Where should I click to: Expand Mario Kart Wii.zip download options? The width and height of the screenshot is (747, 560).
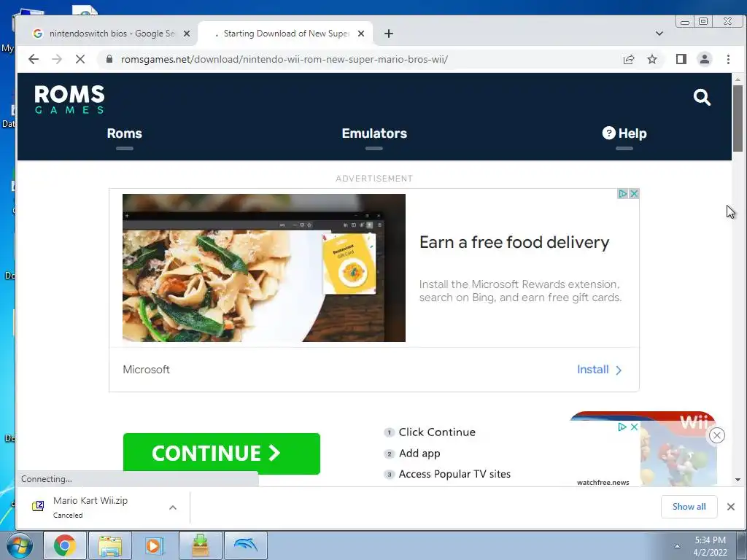click(x=173, y=507)
